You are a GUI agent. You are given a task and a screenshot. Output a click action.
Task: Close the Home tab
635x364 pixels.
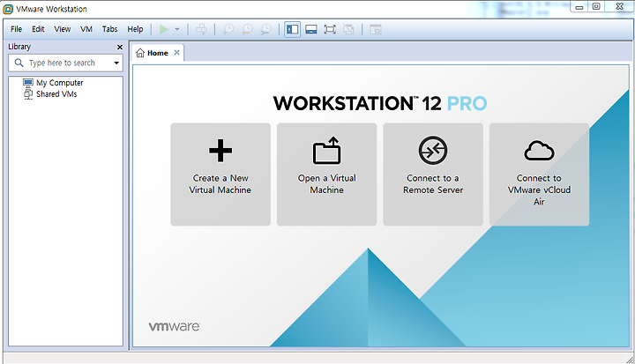pyautogui.click(x=176, y=53)
